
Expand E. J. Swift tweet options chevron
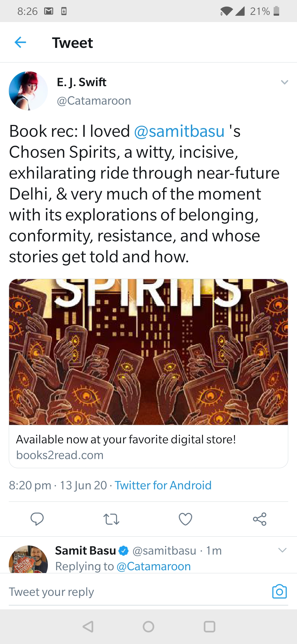[x=284, y=82]
